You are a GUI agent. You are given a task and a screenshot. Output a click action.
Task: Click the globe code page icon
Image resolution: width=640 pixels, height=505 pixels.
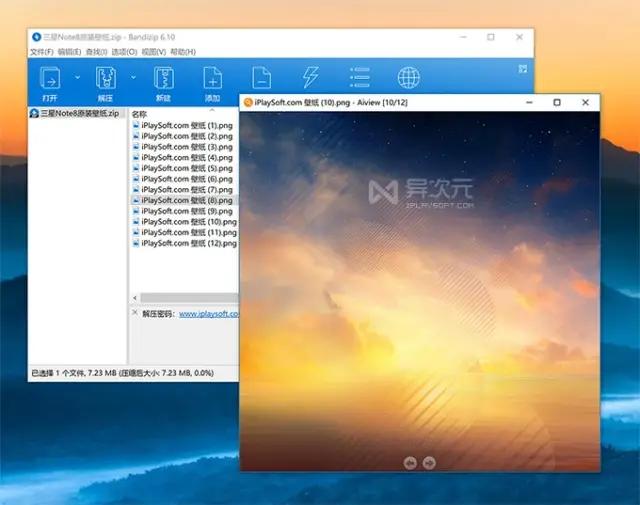click(409, 78)
